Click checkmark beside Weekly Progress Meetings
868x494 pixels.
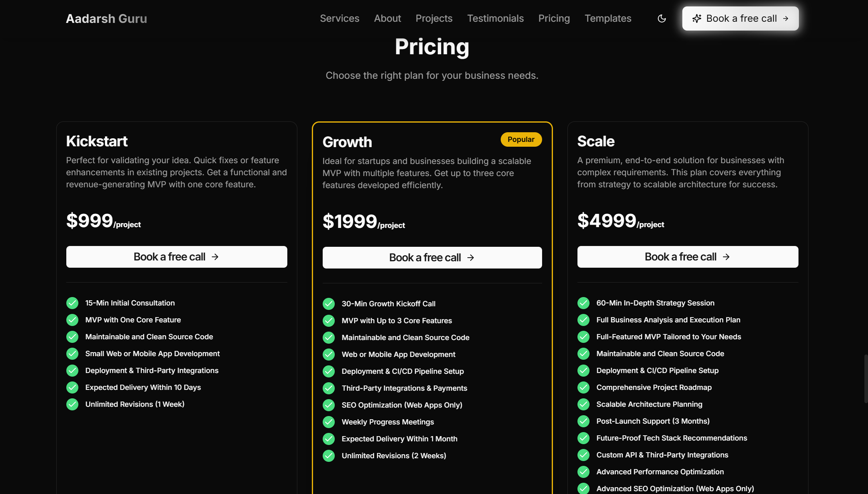329,422
